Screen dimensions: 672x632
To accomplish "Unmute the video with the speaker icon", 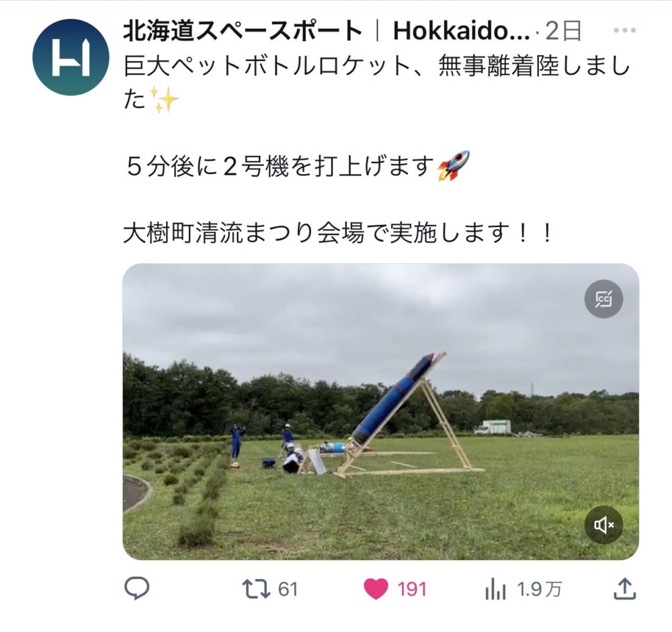I will tap(603, 525).
